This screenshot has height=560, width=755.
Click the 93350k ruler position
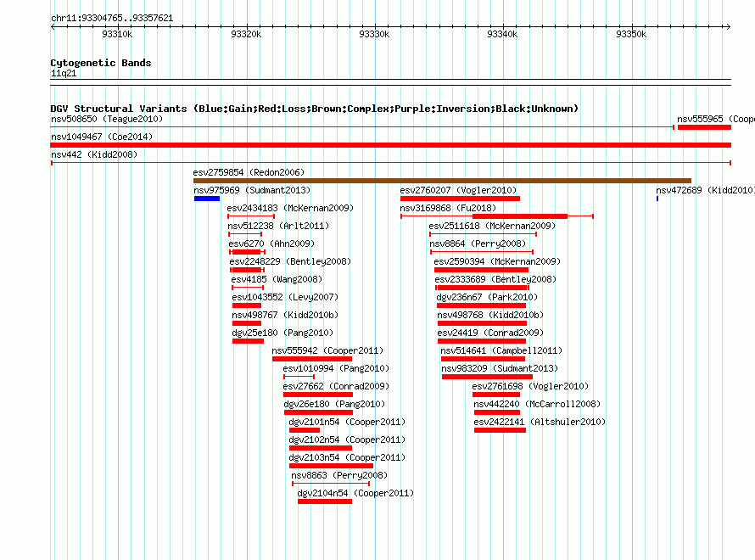(631, 34)
